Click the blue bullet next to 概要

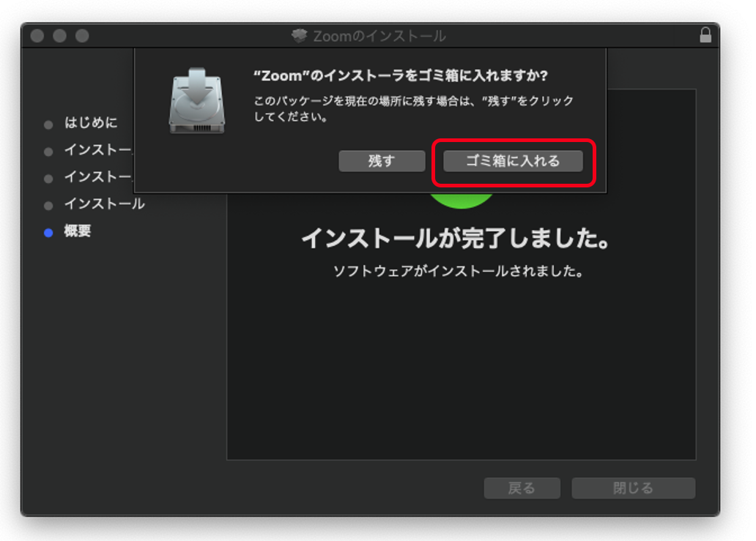click(x=48, y=234)
